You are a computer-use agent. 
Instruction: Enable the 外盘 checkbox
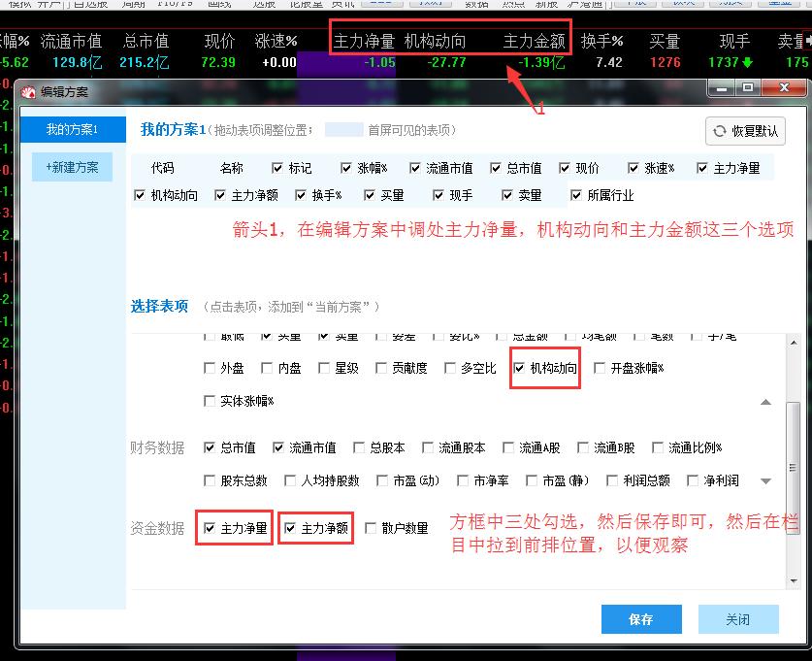210,368
